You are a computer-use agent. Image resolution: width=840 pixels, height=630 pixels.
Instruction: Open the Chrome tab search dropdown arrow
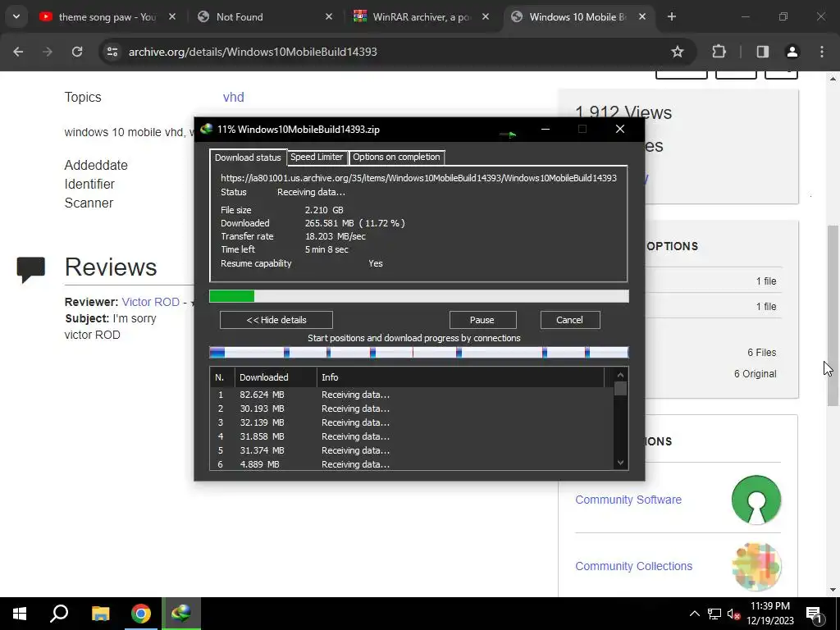(x=16, y=16)
